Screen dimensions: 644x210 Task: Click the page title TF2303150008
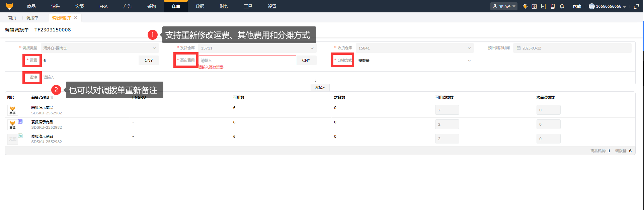pyautogui.click(x=53, y=30)
